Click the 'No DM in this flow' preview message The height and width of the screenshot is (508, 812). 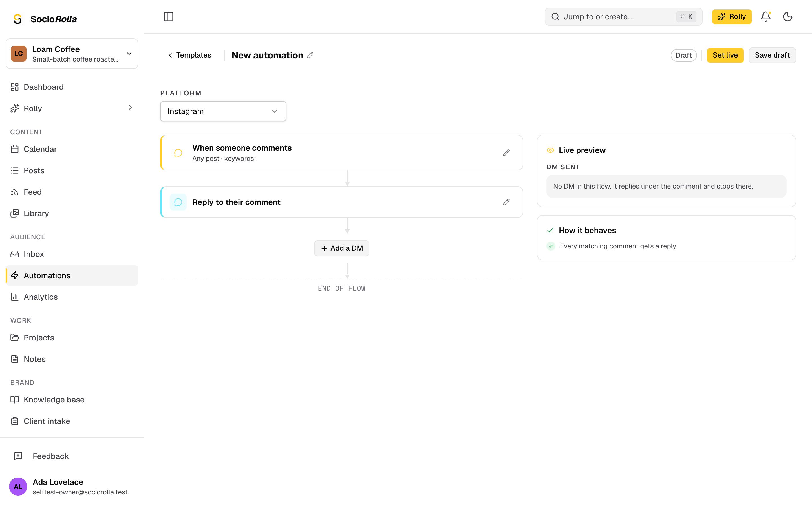click(667, 186)
